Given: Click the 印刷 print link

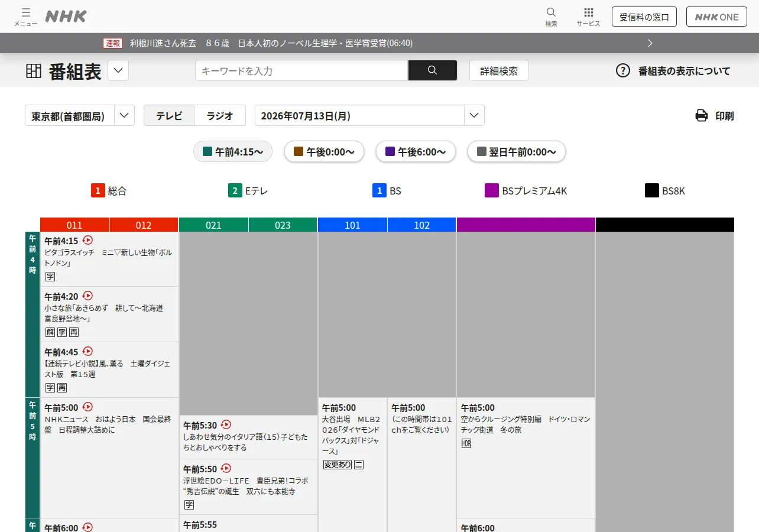Looking at the screenshot, I should click(x=725, y=116).
